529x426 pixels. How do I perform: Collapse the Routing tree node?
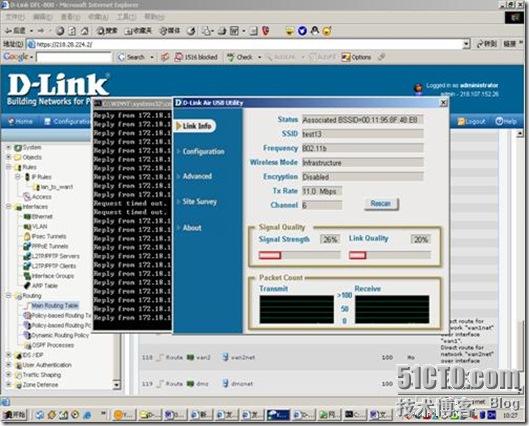tap(9, 295)
